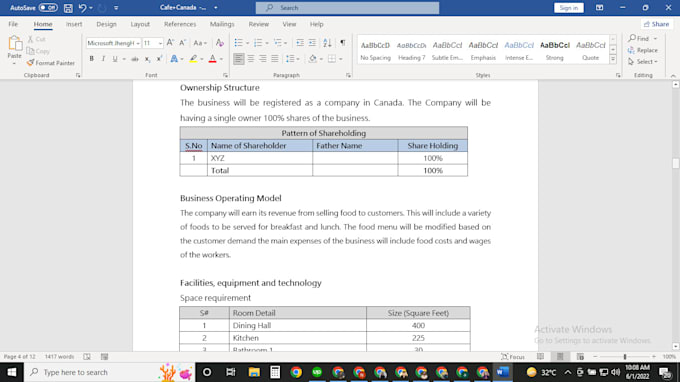
Task: Click the Sign in button
Action: [569, 8]
